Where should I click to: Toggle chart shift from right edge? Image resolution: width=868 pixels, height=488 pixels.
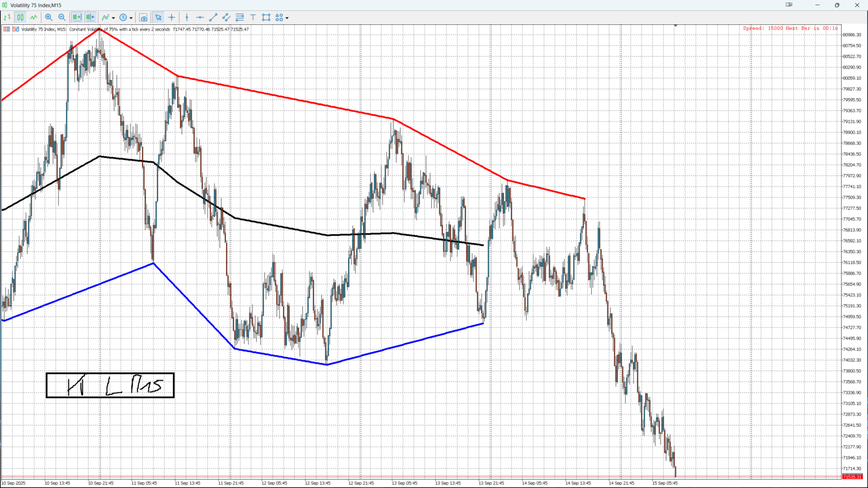click(90, 18)
